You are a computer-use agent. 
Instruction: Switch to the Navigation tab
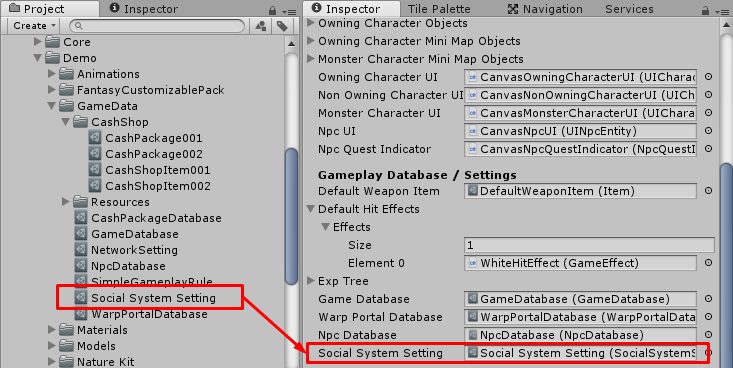point(545,9)
